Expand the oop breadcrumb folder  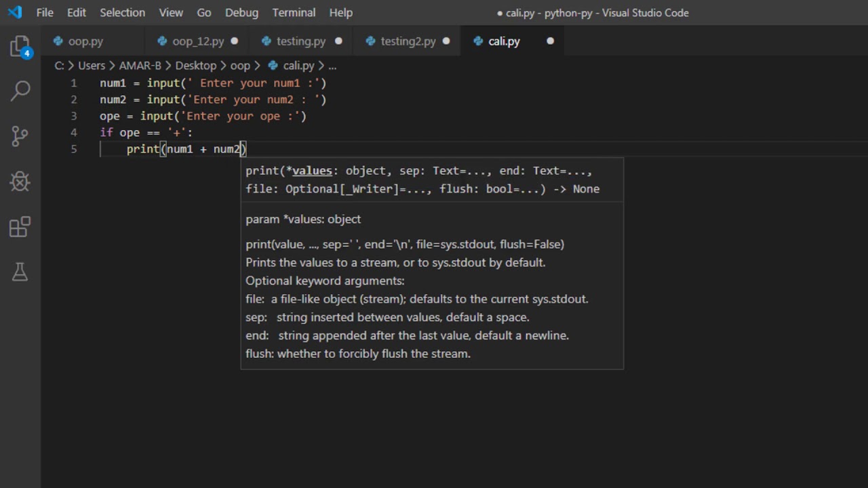click(240, 66)
